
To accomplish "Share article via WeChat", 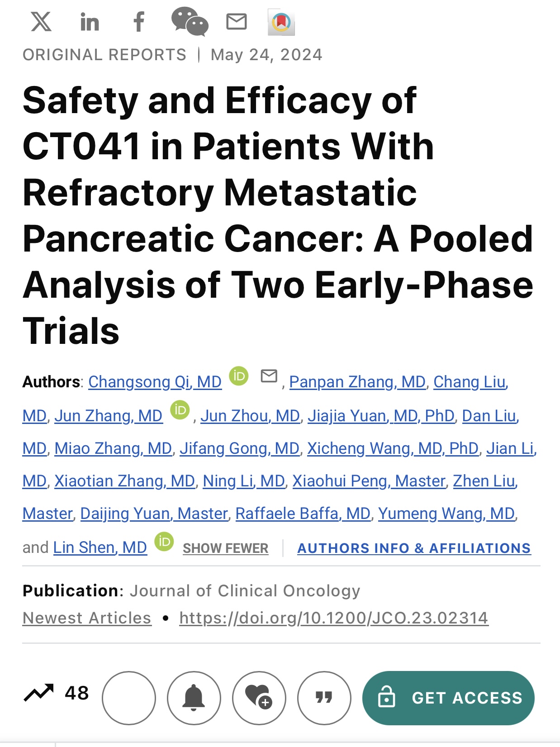I will point(190,21).
